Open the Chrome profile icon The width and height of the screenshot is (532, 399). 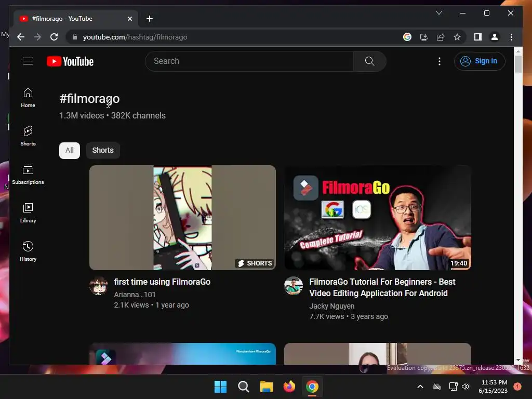495,37
